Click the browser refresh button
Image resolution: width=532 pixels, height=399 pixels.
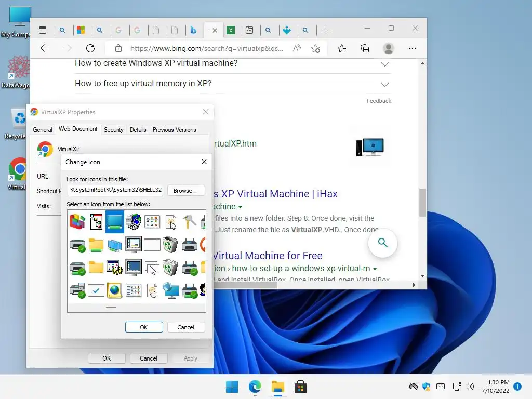[x=90, y=48]
